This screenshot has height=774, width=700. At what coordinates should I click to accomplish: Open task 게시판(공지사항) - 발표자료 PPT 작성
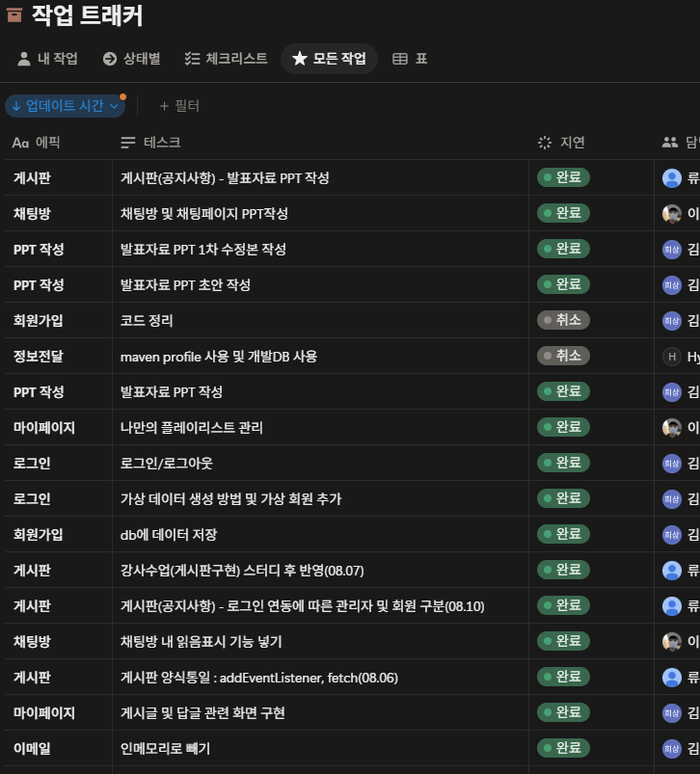pyautogui.click(x=225, y=178)
